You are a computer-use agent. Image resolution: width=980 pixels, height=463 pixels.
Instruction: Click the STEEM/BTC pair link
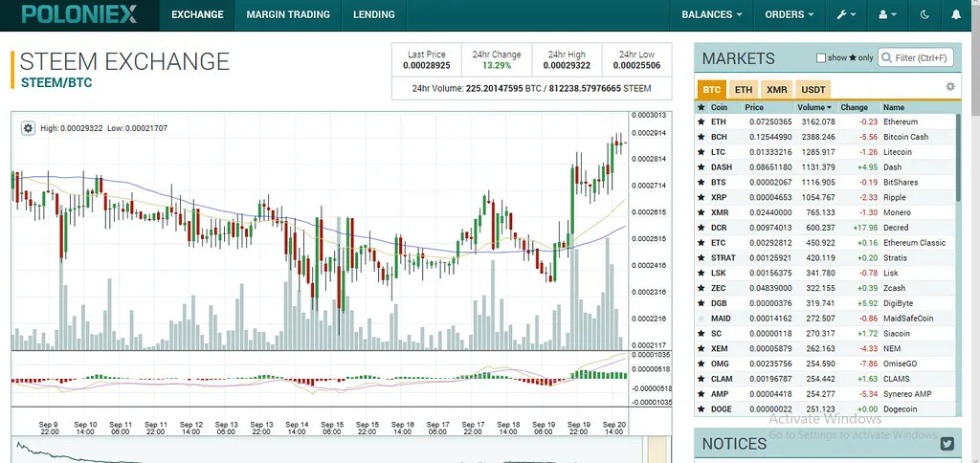pyautogui.click(x=56, y=82)
